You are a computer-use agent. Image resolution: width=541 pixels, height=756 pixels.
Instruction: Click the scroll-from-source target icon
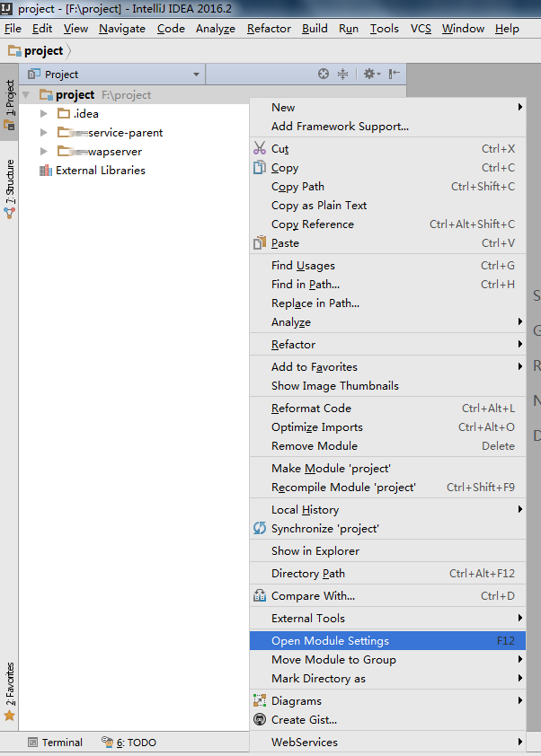click(324, 74)
